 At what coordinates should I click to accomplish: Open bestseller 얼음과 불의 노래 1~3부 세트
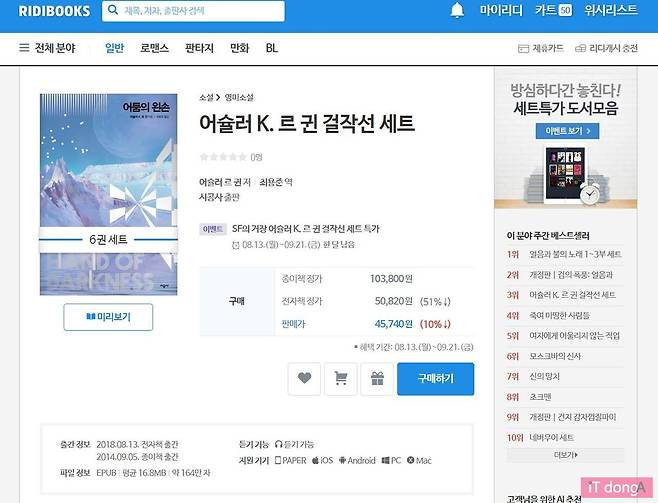click(575, 254)
